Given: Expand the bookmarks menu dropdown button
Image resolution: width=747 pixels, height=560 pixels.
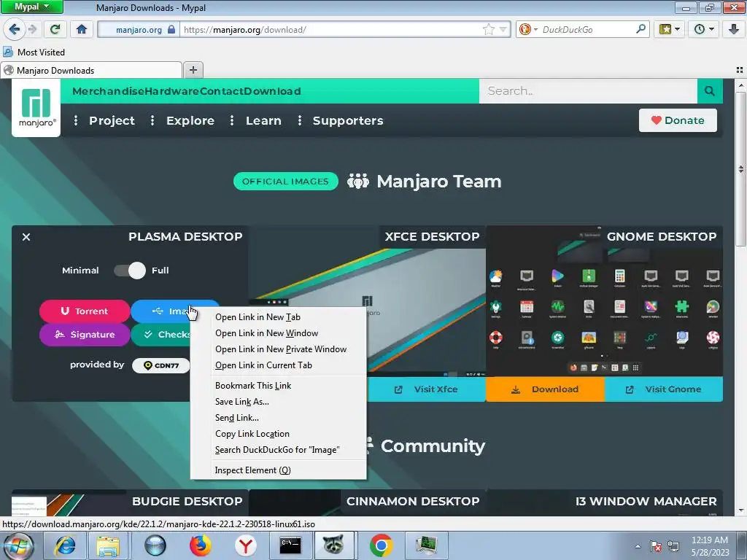Looking at the screenshot, I should coord(670,29).
